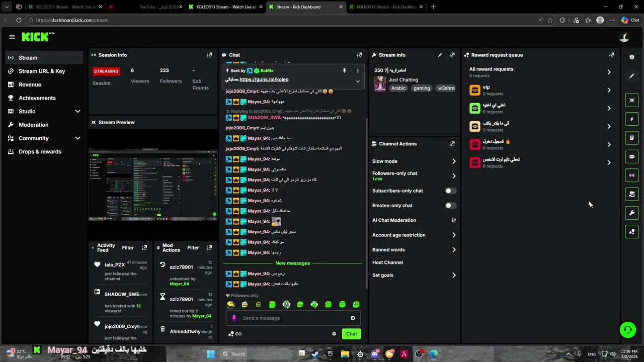Image resolution: width=644 pixels, height=362 pixels.
Task: Open Mod Actions Filter
Action: point(193,248)
